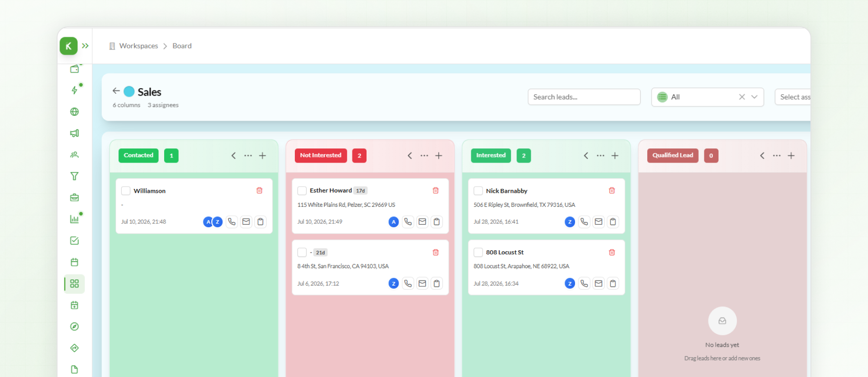Open Not Interested column options menu

425,156
